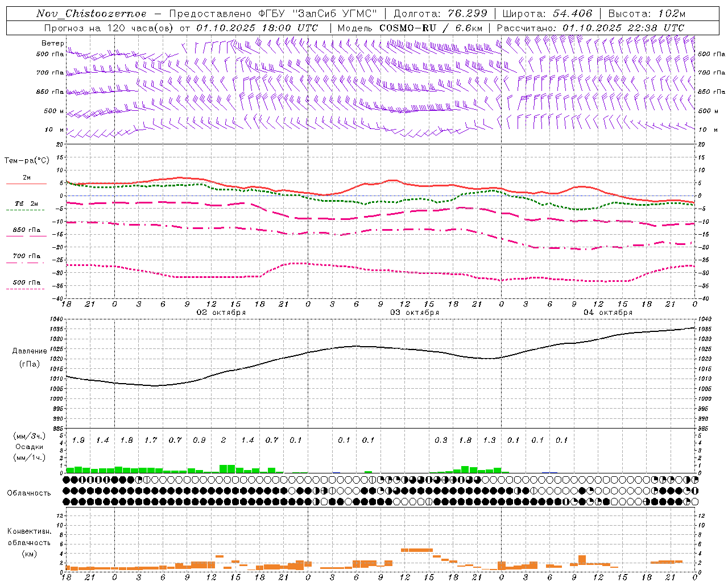Viewport: 728px width, 582px height.
Task: Click the (мм/1ч.) unit label
Action: (x=29, y=458)
